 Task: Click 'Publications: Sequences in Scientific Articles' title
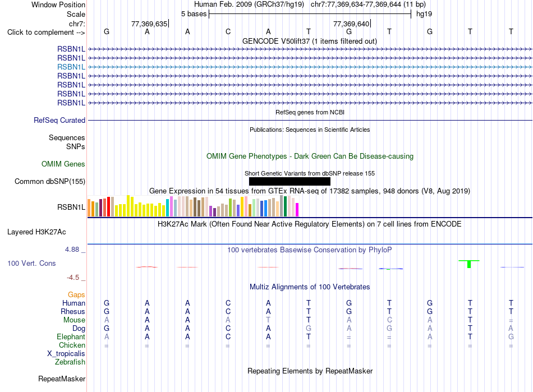point(310,130)
